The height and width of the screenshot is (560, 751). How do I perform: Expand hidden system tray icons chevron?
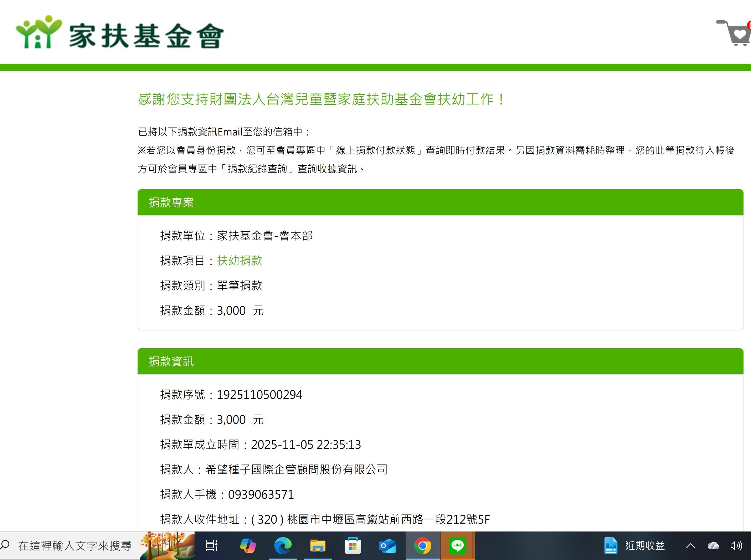(690, 546)
